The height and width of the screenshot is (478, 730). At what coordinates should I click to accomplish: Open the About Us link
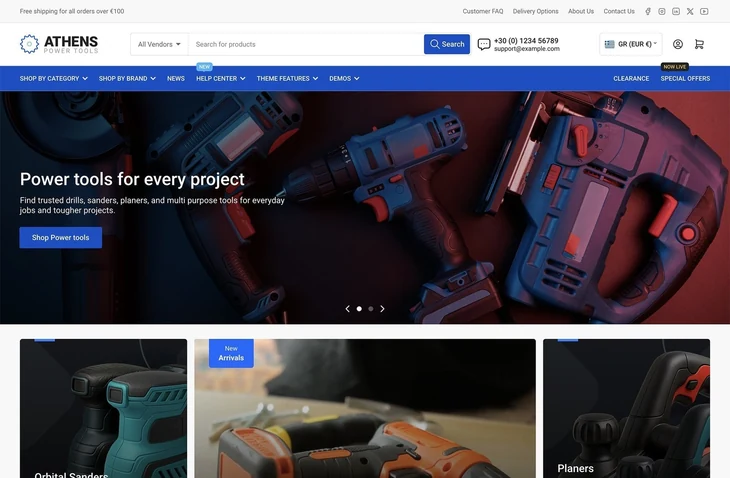tap(581, 11)
